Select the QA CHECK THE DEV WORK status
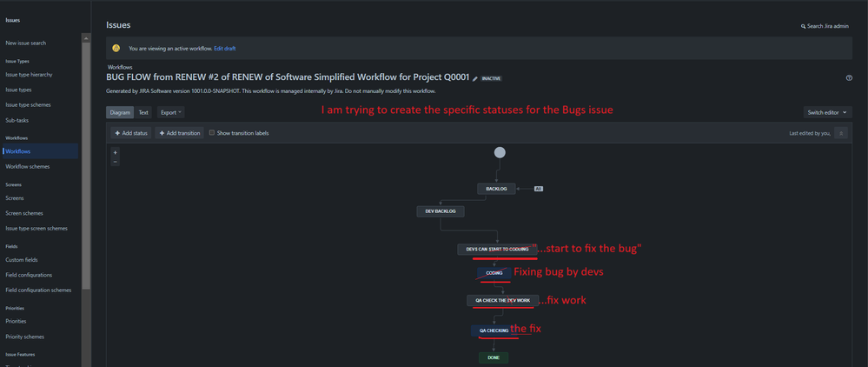Screen dimensions: 868x367 [502, 301]
